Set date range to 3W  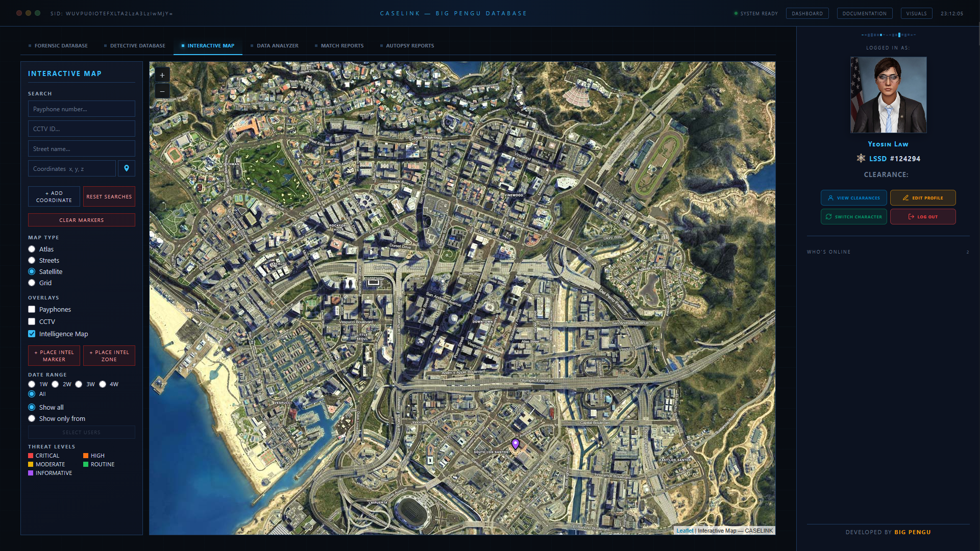[79, 384]
